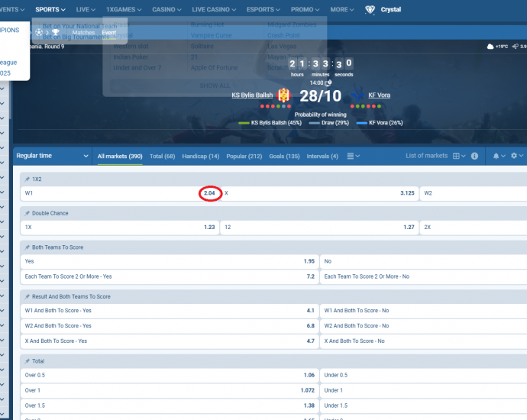This screenshot has width=527, height=420.
Task: Select Double Chance 12 at 1.27
Action: (x=319, y=227)
